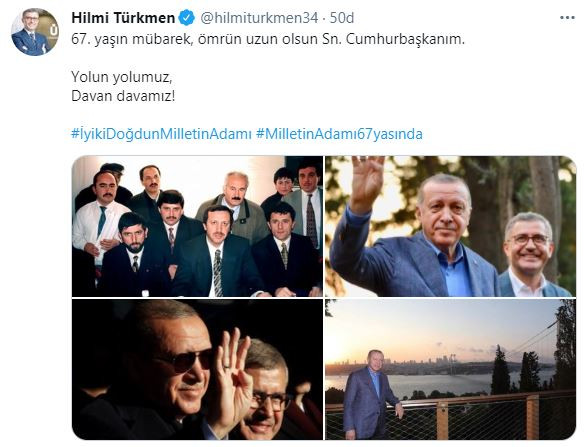The image size is (585, 447).
Task: Click the striped tie in the group photo
Action: pyautogui.click(x=218, y=273)
